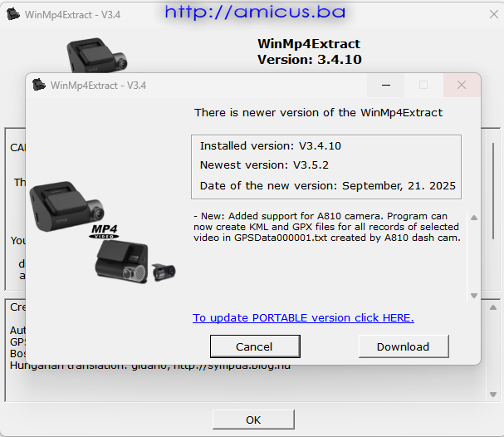The height and width of the screenshot is (437, 504).
Task: Click the disabled maximize button of dialog
Action: 423,86
